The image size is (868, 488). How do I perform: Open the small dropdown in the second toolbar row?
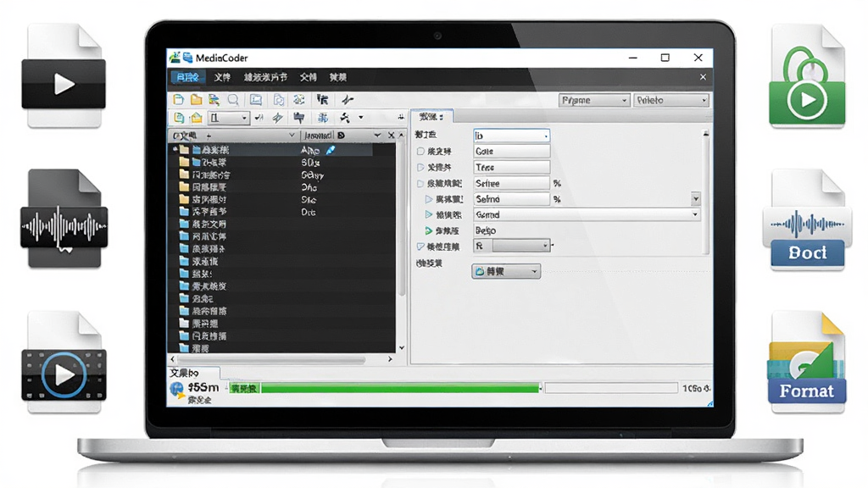(x=228, y=117)
